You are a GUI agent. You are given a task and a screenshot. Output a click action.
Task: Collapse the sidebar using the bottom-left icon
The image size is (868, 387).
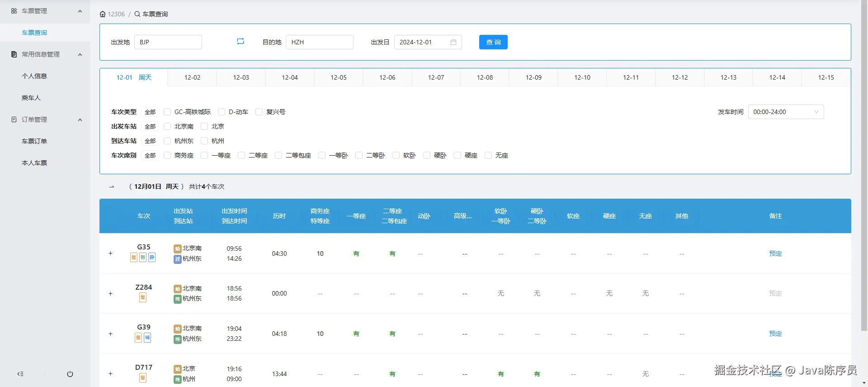pyautogui.click(x=20, y=374)
